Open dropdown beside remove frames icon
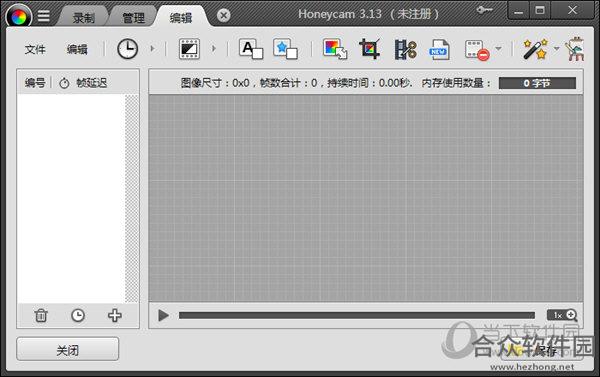Screen dimensions: 600x377 pos(498,49)
